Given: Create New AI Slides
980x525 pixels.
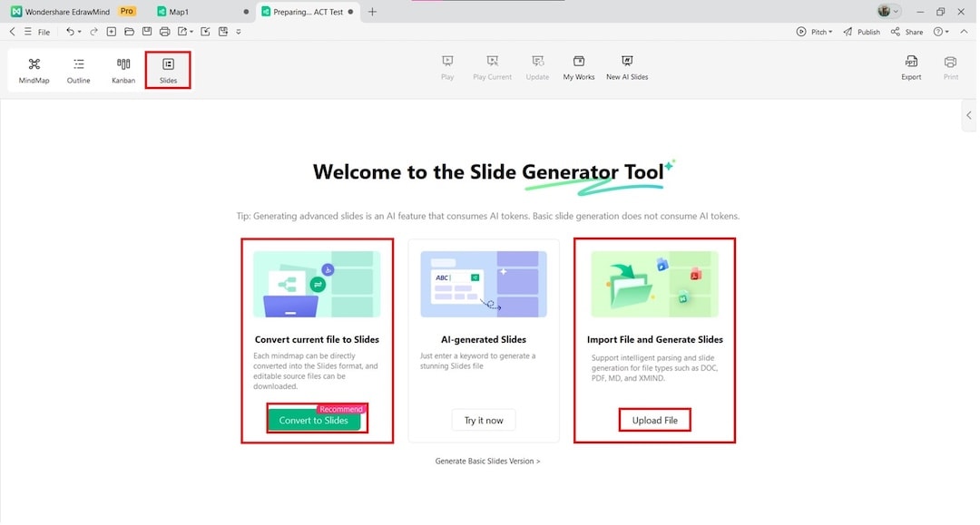Looking at the screenshot, I should 627,69.
